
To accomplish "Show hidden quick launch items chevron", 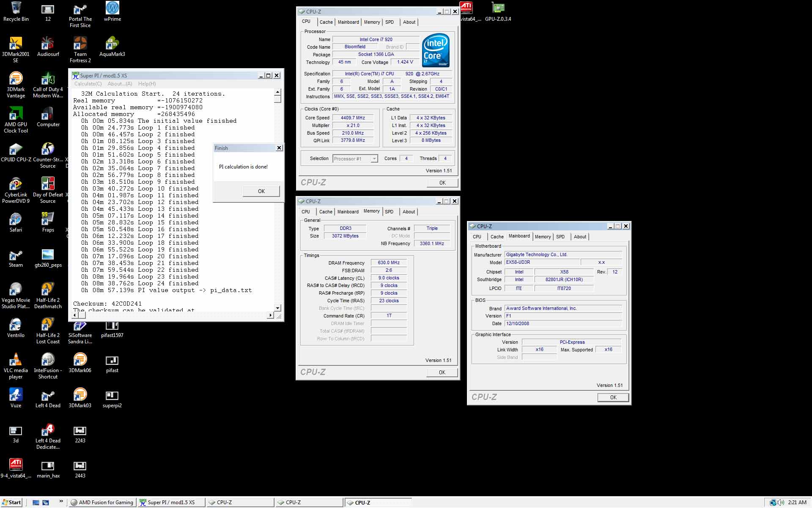I will (61, 502).
